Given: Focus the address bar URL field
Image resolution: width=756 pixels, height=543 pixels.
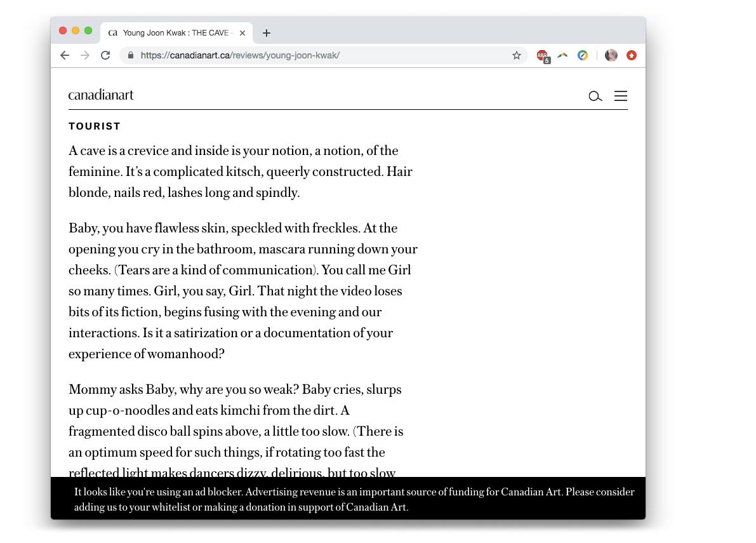Looking at the screenshot, I should 317,55.
